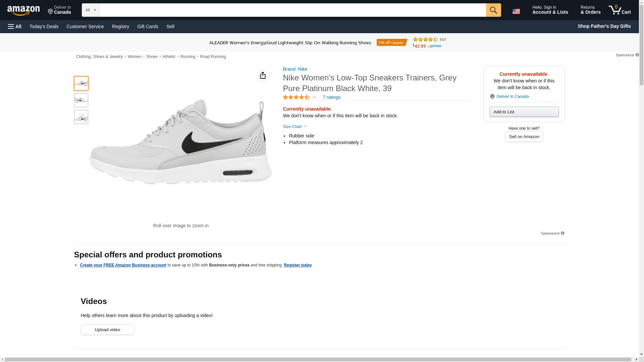Open the 7 ratings link
The height and width of the screenshot is (362, 644).
(x=331, y=97)
